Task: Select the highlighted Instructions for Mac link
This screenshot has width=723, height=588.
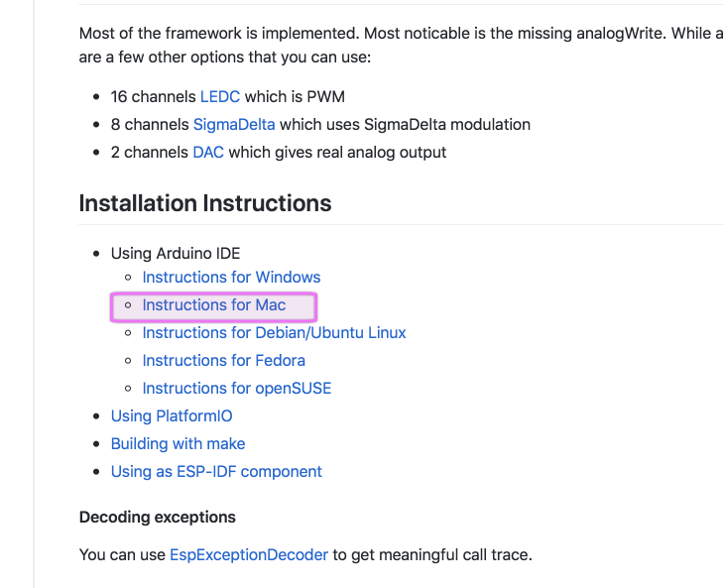Action: [214, 305]
